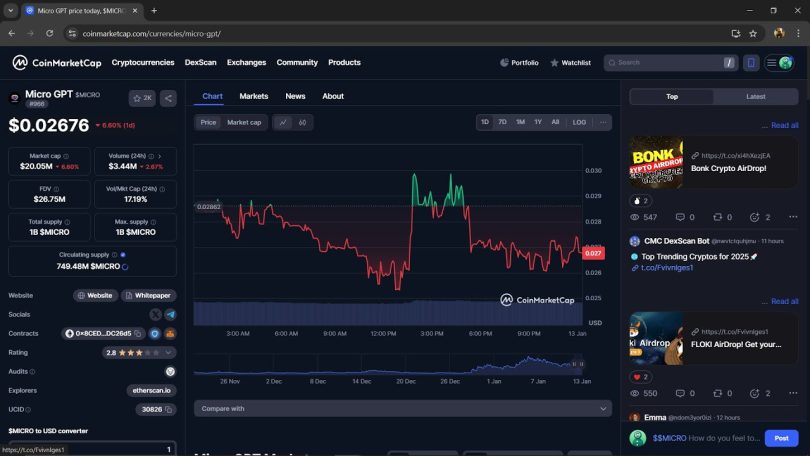Open the Products nav menu

point(345,62)
